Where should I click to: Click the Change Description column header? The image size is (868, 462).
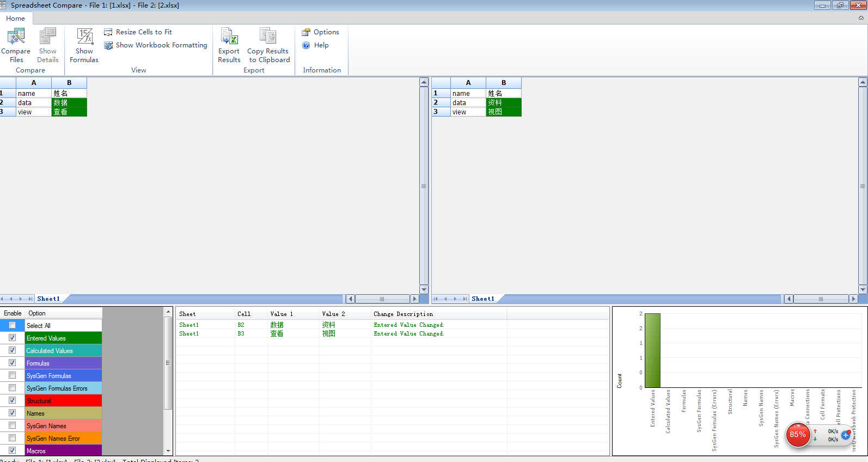pos(403,314)
